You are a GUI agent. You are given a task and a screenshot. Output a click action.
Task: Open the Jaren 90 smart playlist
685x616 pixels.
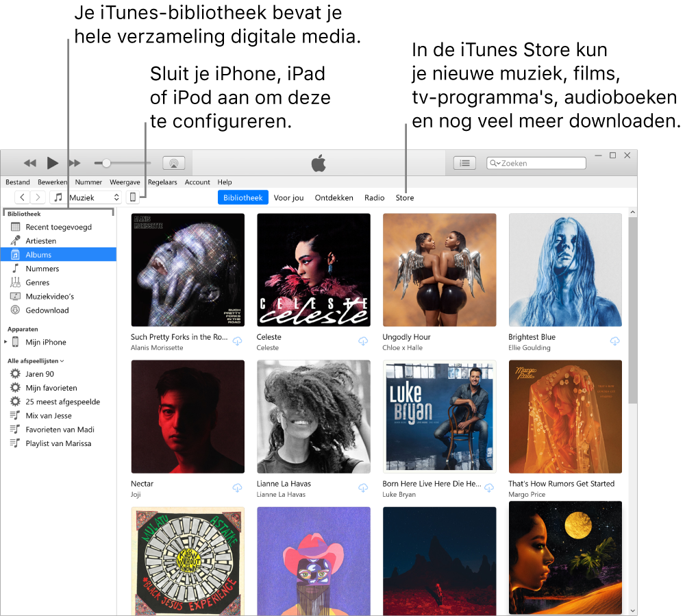tap(58, 374)
